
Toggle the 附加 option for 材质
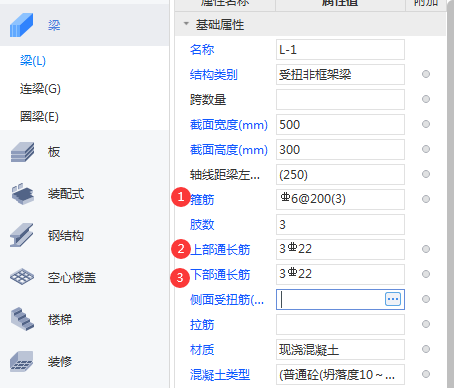click(x=426, y=349)
